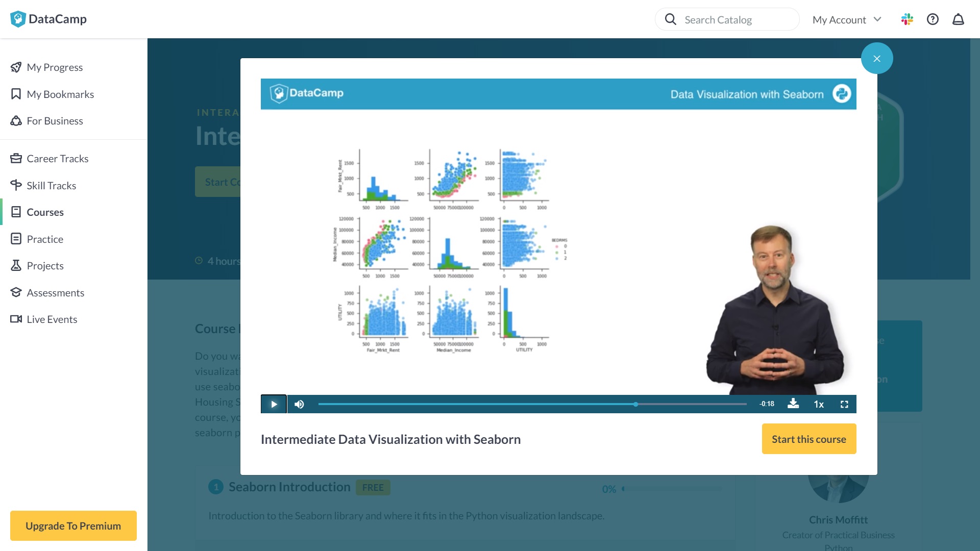
Task: Play the course preview video
Action: [x=274, y=404]
